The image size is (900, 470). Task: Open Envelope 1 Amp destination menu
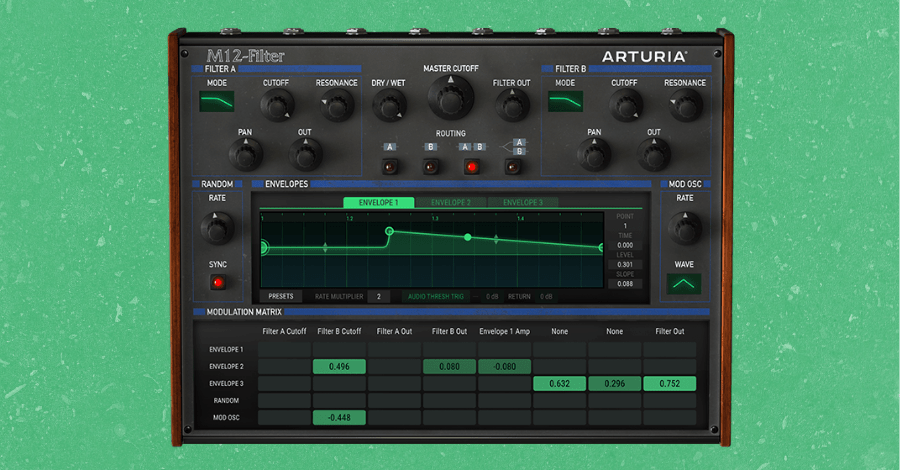click(505, 331)
